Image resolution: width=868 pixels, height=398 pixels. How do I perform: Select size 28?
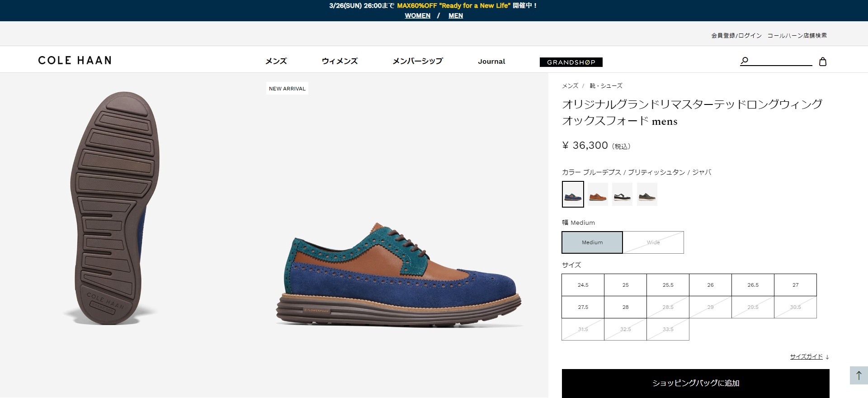click(625, 307)
